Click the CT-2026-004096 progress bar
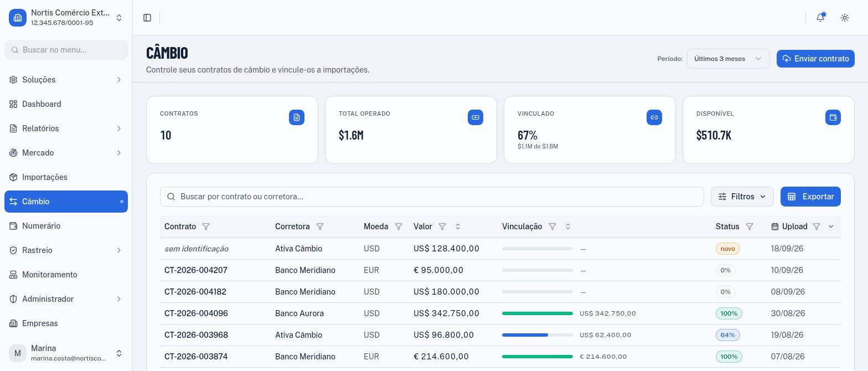Viewport: 868px width, 371px height. pos(538,313)
